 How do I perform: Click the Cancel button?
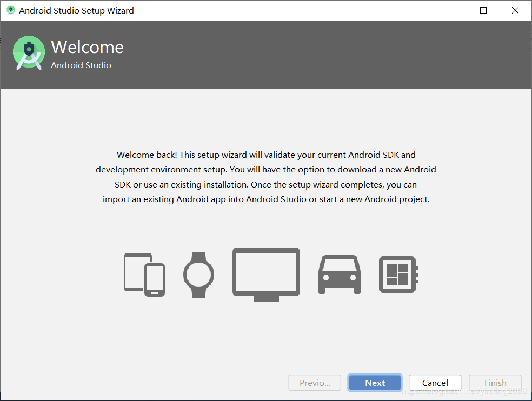click(435, 383)
